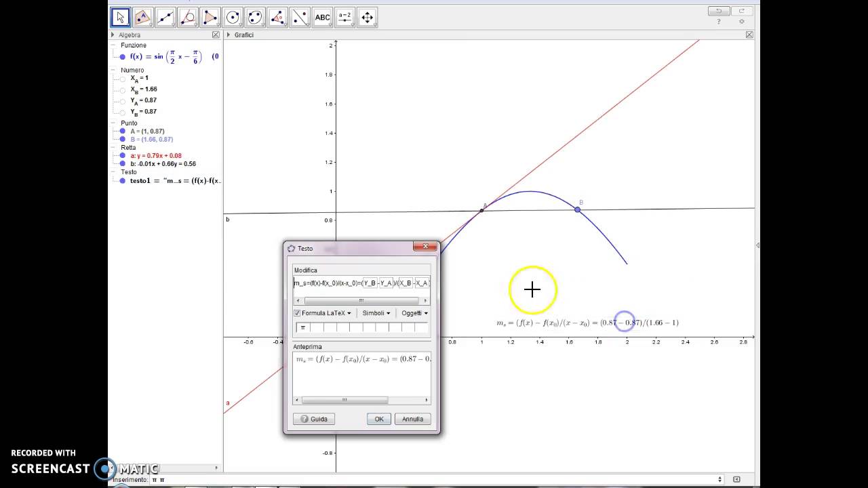Select the Tangent/Perpendicular line tool
Image resolution: width=868 pixels, height=488 pixels.
(x=188, y=18)
